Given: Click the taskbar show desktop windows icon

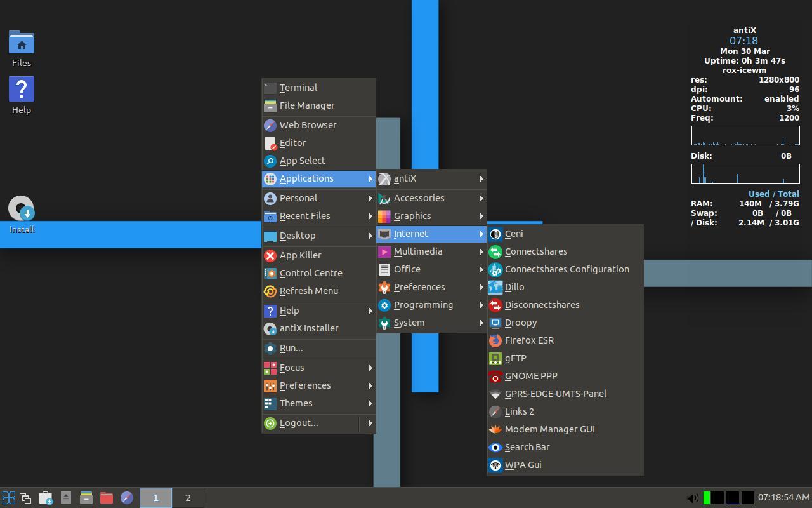Looking at the screenshot, I should 25,498.
